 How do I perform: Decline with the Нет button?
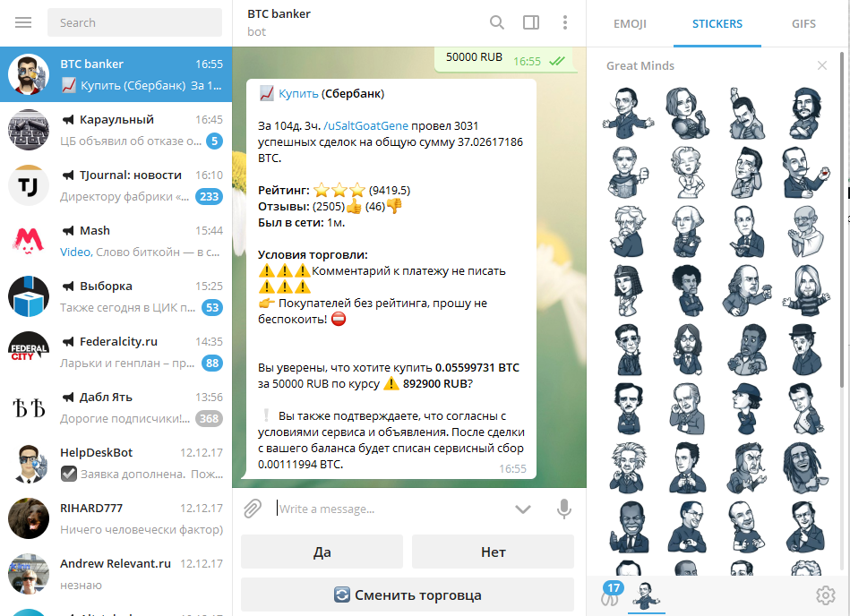click(x=493, y=552)
